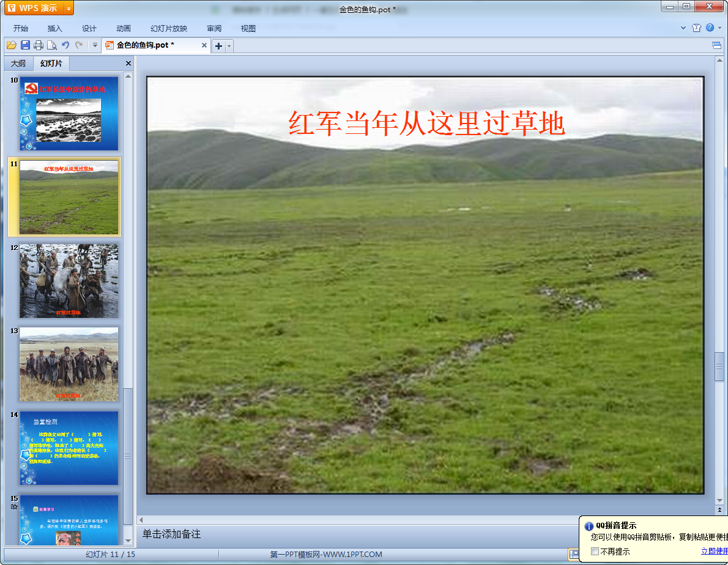Expand the new tab dropdown arrow
The width and height of the screenshot is (728, 565).
click(x=229, y=46)
